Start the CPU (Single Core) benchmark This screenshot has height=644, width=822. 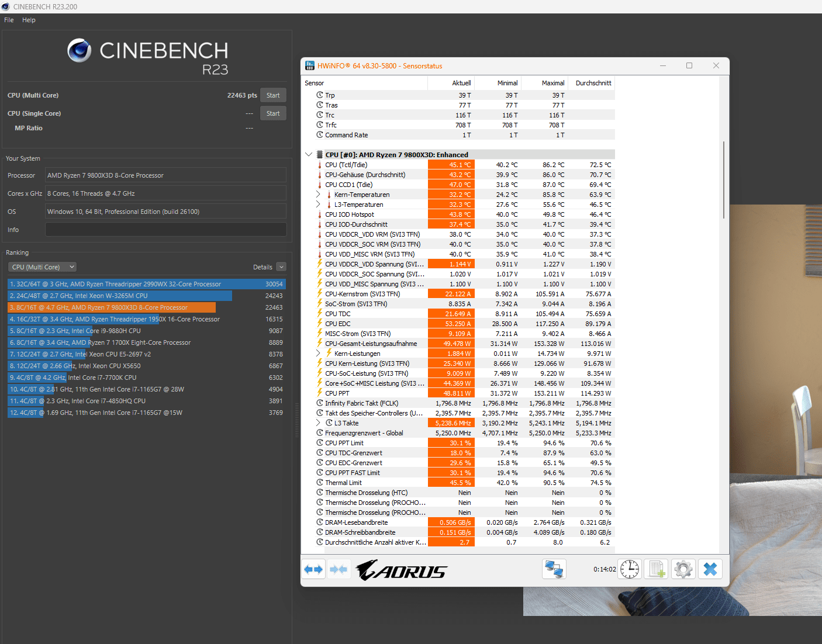tap(273, 113)
